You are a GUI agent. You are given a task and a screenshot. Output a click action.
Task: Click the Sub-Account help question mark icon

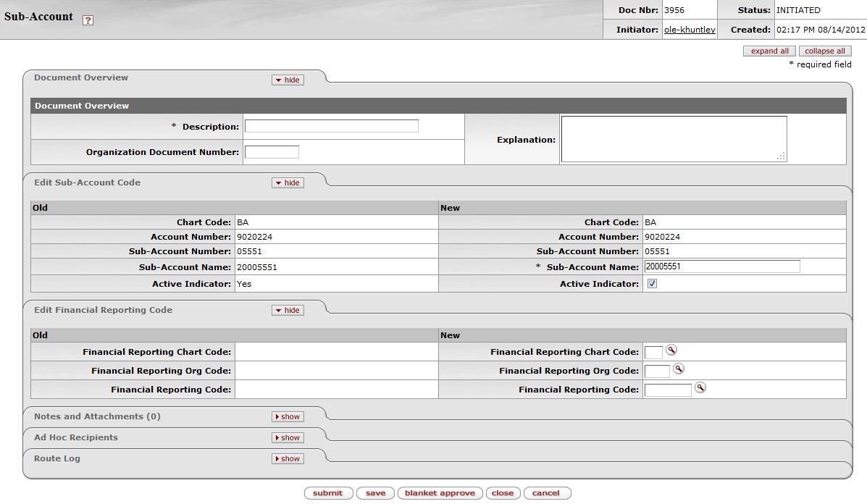point(88,20)
